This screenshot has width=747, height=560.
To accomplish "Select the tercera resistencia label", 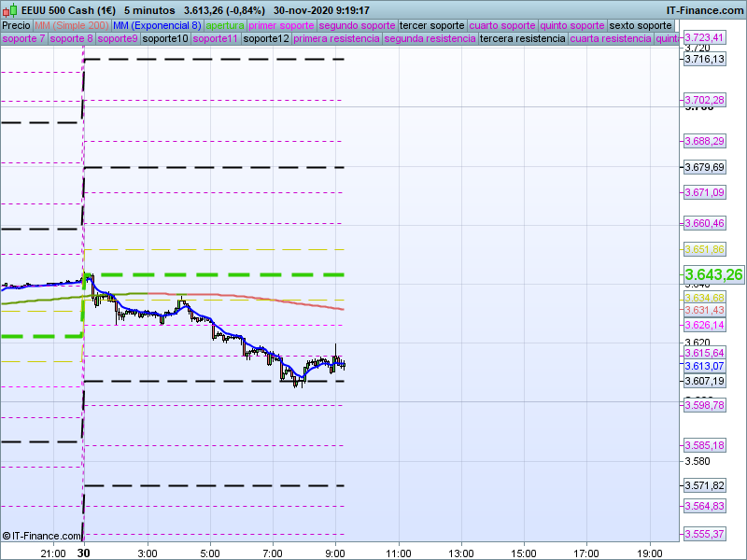I will tap(523, 38).
